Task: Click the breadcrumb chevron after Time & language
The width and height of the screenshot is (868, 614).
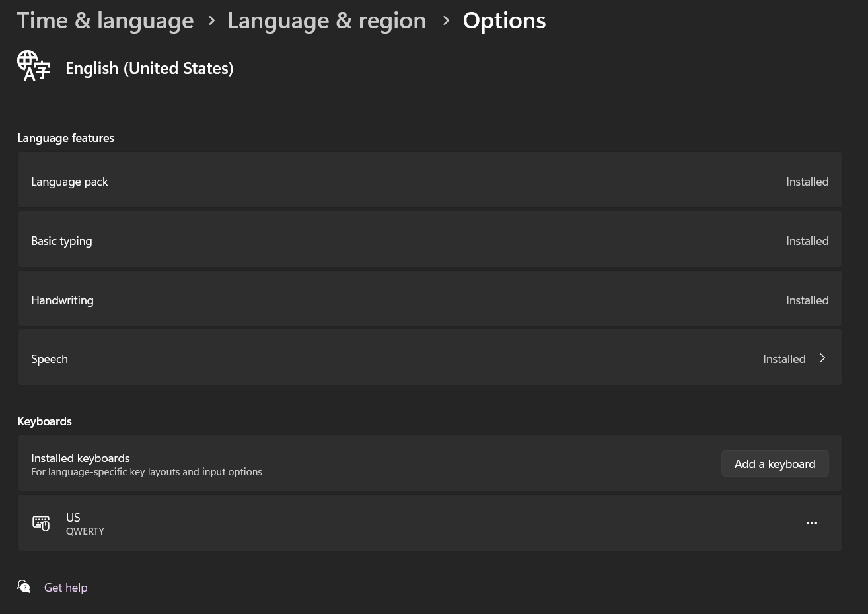Action: pyautogui.click(x=211, y=20)
